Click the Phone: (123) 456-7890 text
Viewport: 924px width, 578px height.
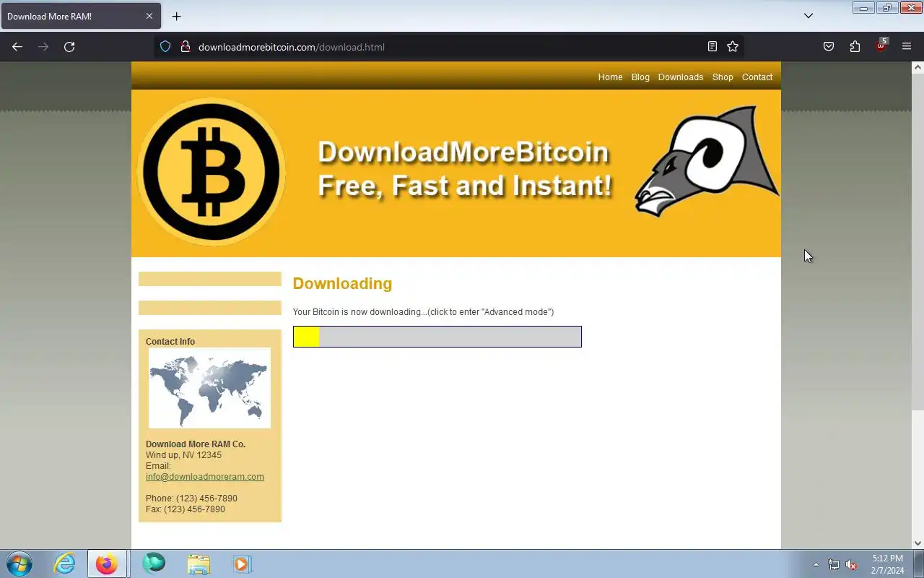click(x=191, y=499)
